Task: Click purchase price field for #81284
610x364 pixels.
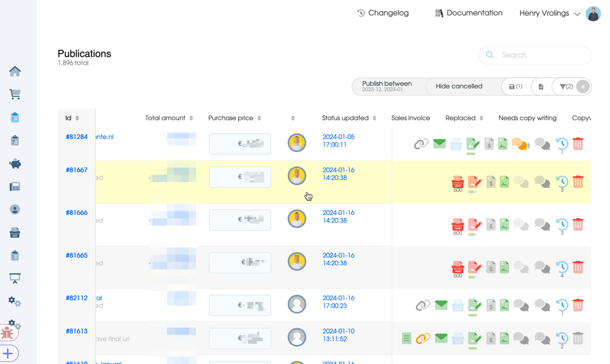Action: click(240, 144)
